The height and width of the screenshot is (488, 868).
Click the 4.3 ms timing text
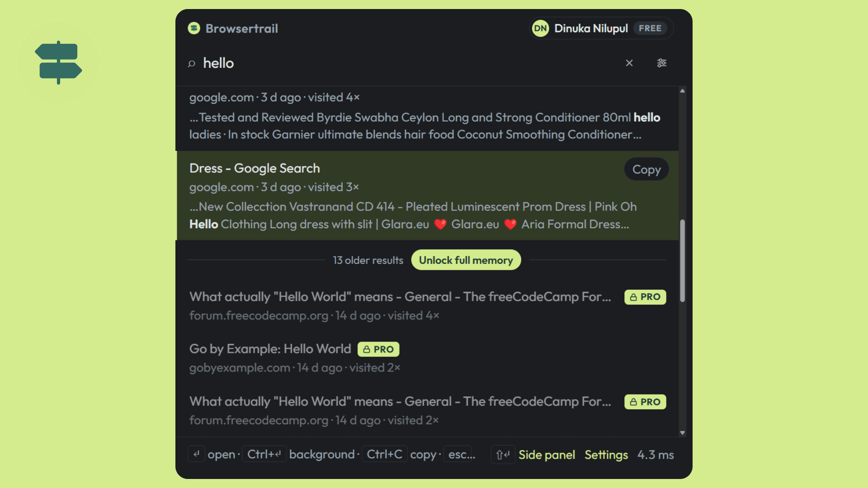[x=656, y=455]
